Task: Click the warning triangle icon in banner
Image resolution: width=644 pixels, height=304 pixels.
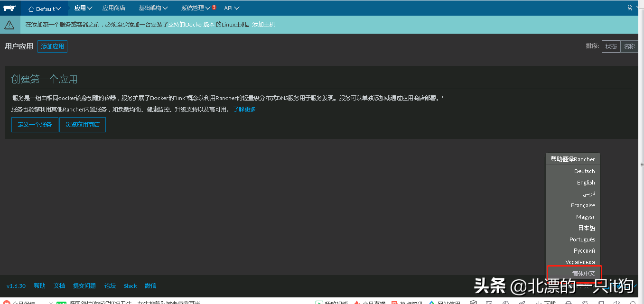Action: pyautogui.click(x=9, y=25)
